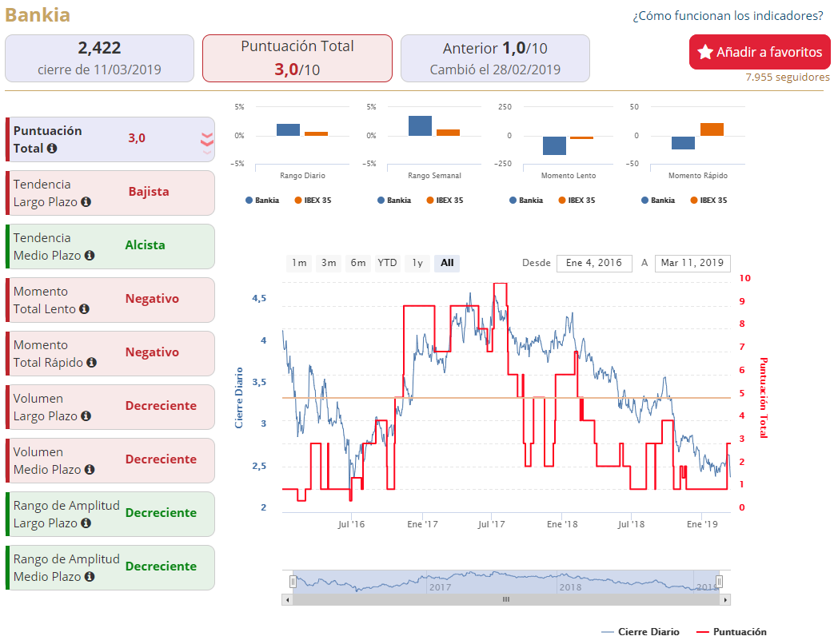Toggle Cierre Diario line in main chart legend

(x=640, y=632)
